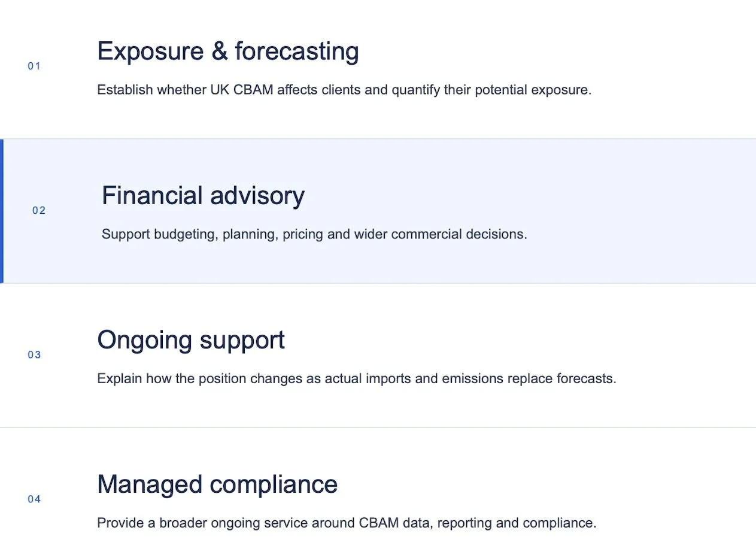Click the 03 step number

tap(34, 355)
